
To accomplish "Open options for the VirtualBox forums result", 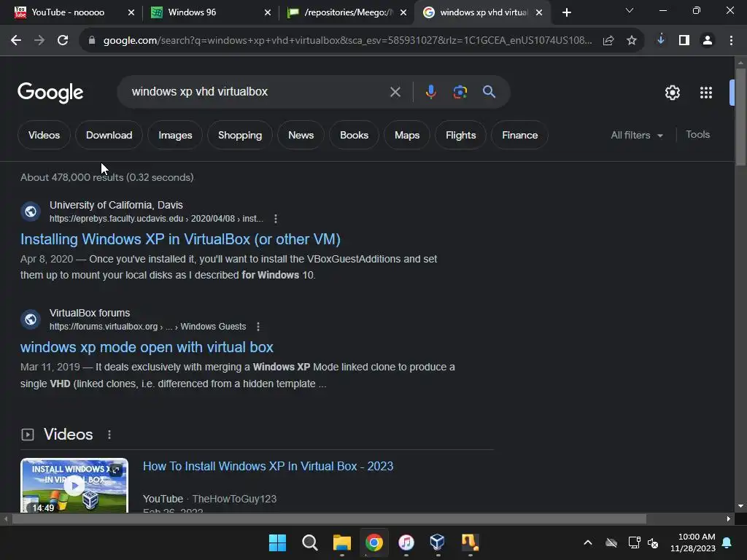I will 258,327.
